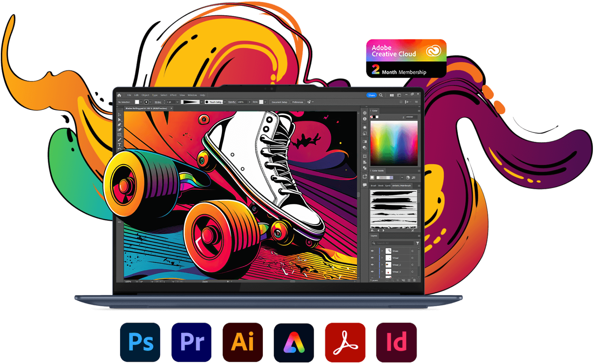This screenshot has height=364, width=595.
Task: Click the white swatch in Color panel
Action: [377, 117]
